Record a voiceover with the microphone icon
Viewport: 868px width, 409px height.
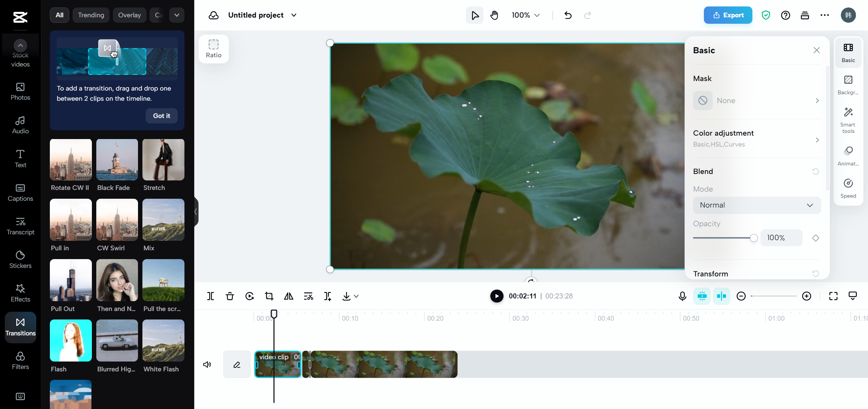click(682, 296)
